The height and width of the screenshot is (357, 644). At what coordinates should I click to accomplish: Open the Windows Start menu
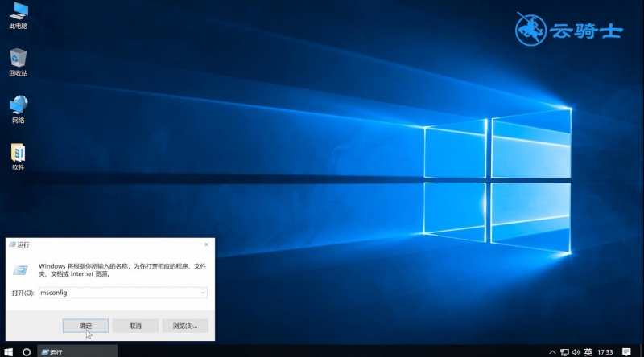pos(8,352)
